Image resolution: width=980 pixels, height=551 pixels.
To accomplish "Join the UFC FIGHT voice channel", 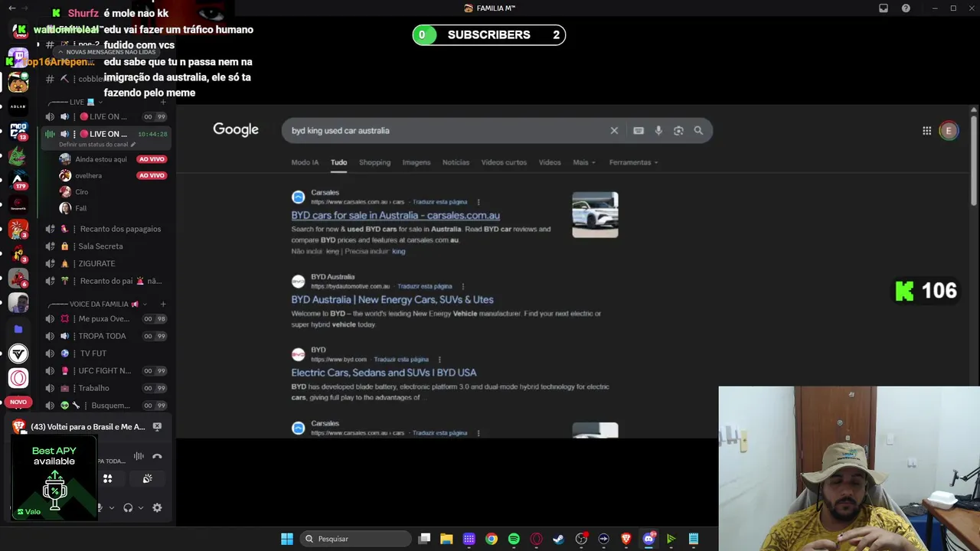I will (105, 370).
